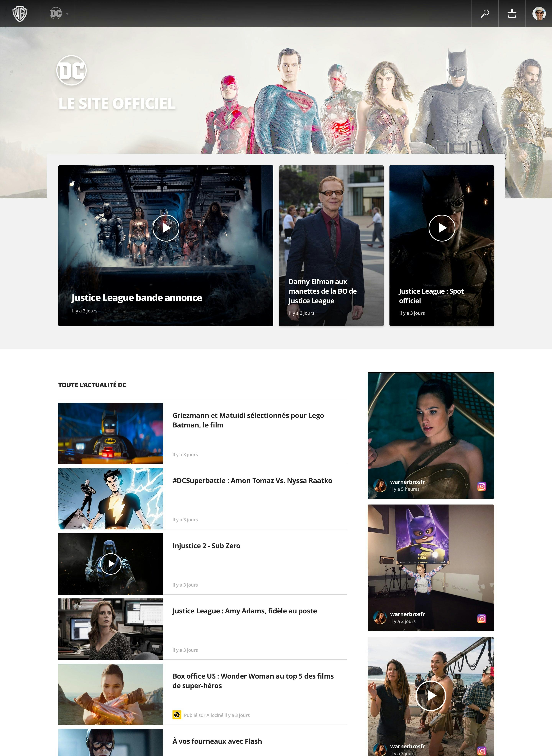Click the Flash article thumbnail
This screenshot has width=552, height=756.
pos(111,742)
